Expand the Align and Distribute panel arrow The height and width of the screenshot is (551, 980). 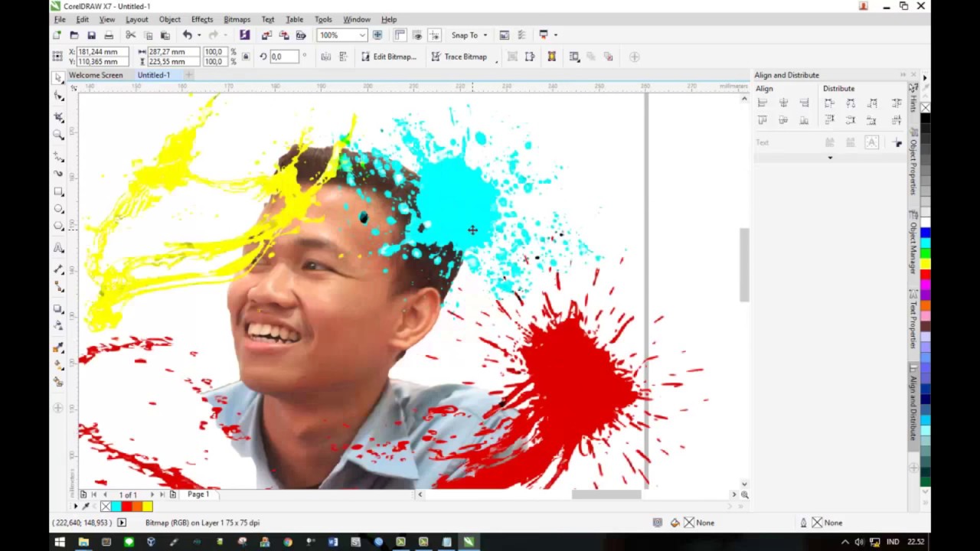pos(830,158)
